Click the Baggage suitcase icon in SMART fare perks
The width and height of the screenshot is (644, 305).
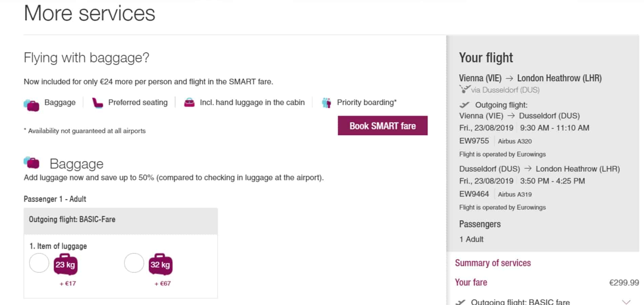coord(31,105)
